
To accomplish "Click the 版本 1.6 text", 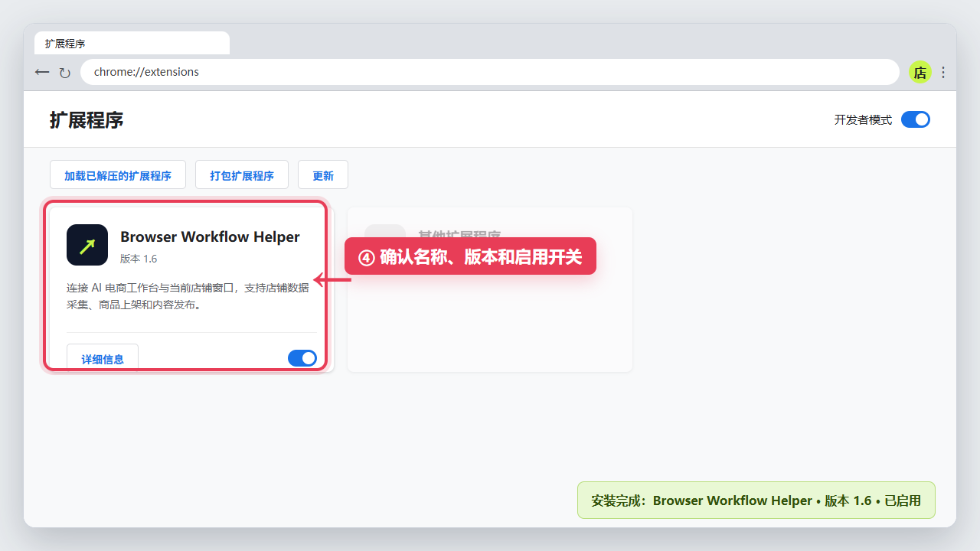I will [x=139, y=259].
